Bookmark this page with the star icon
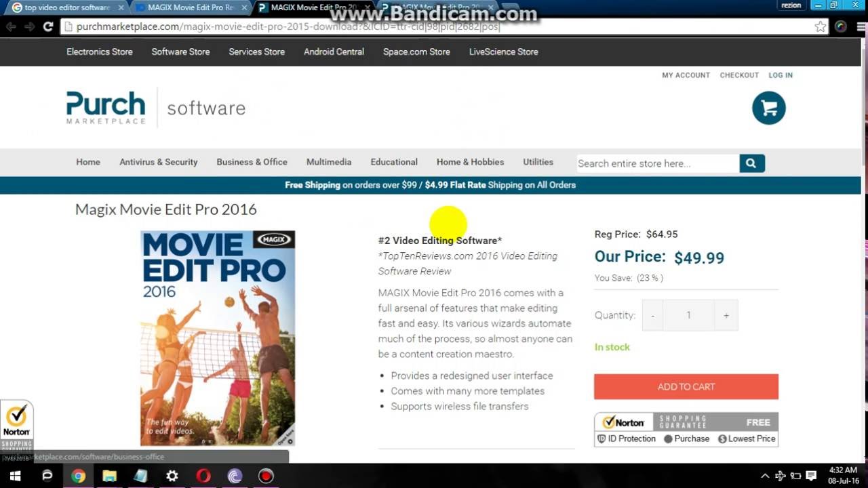The height and width of the screenshot is (488, 868). (x=821, y=26)
